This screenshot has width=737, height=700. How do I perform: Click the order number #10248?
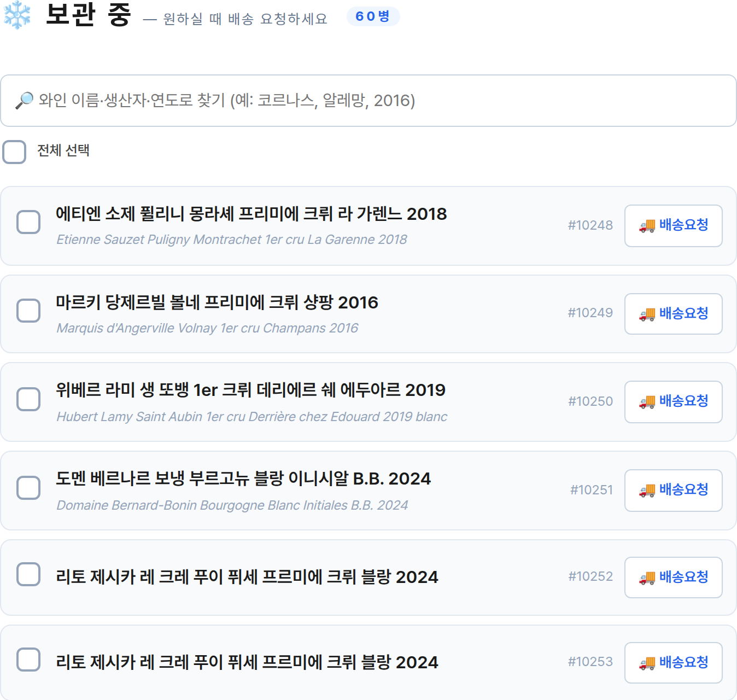[590, 225]
